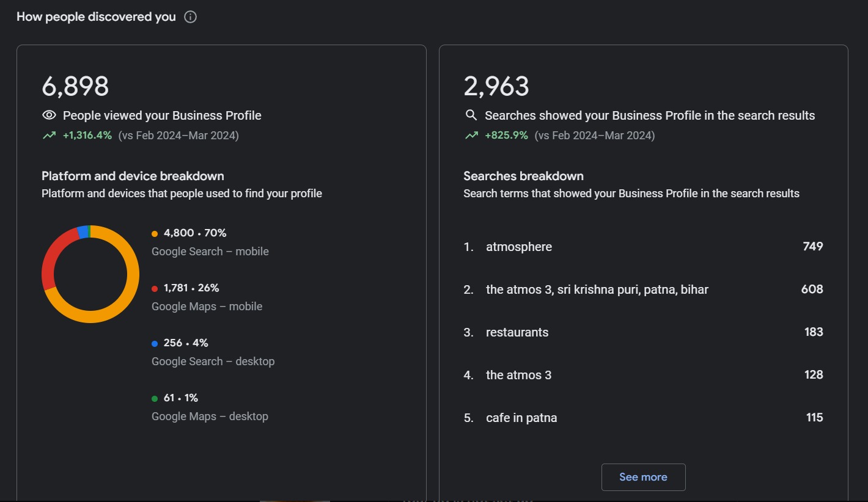Open the 'atmosphere' search term row
The height and width of the screenshot is (502, 868).
click(x=519, y=247)
